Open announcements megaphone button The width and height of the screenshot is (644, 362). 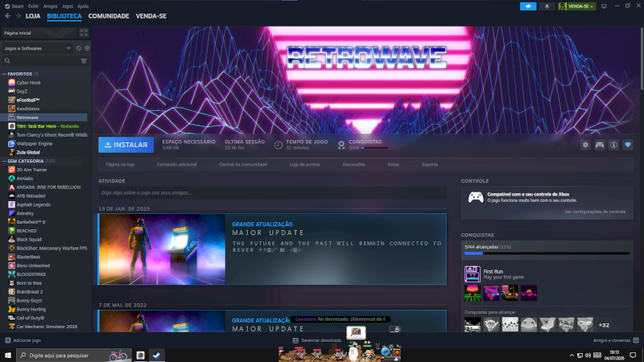(528, 6)
